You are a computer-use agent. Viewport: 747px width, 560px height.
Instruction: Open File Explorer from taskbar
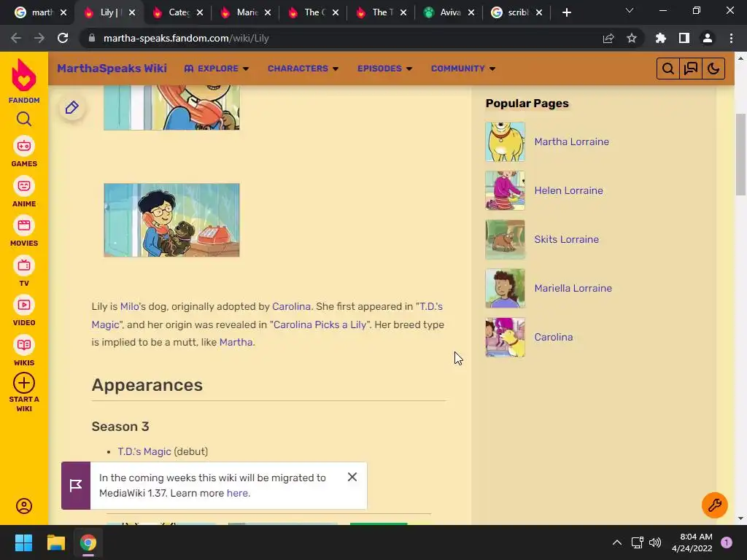[55, 542]
